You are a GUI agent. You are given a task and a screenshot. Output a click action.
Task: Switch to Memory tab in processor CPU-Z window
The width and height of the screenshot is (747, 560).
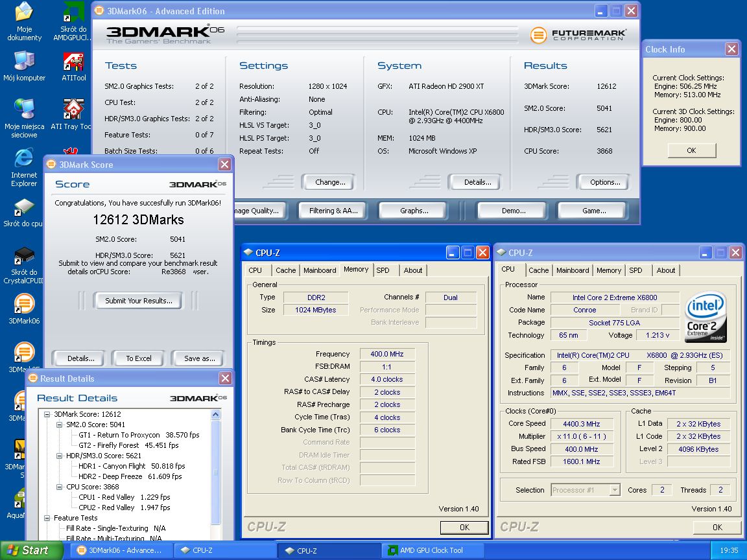[x=609, y=270]
